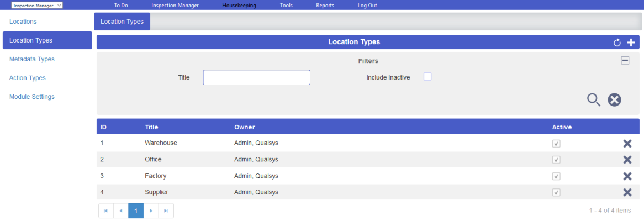Delete the Supplier row
Screen dimensions: 644x221
[x=627, y=192]
